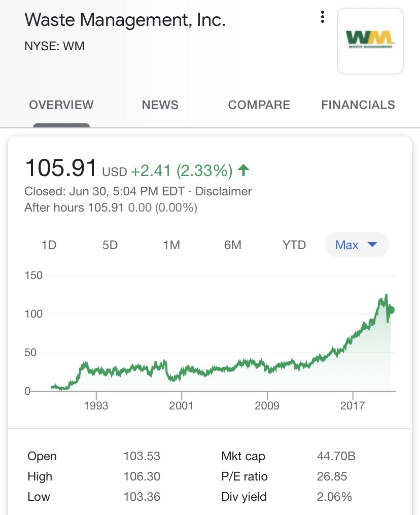
Task: Select the 1D chart range
Action: [49, 245]
